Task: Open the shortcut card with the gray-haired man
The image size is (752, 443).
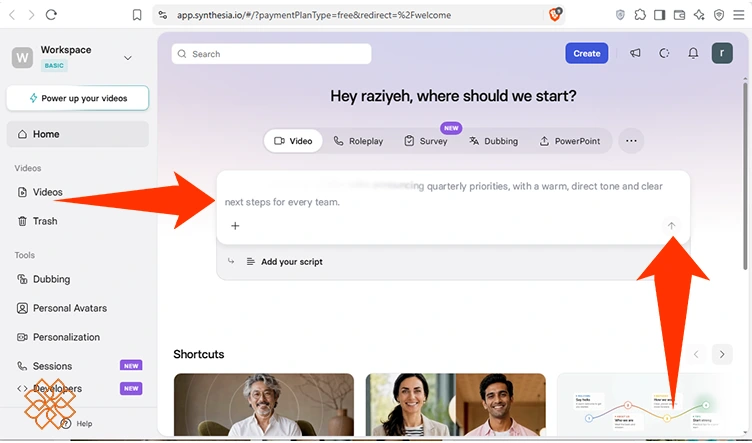Action: click(264, 405)
